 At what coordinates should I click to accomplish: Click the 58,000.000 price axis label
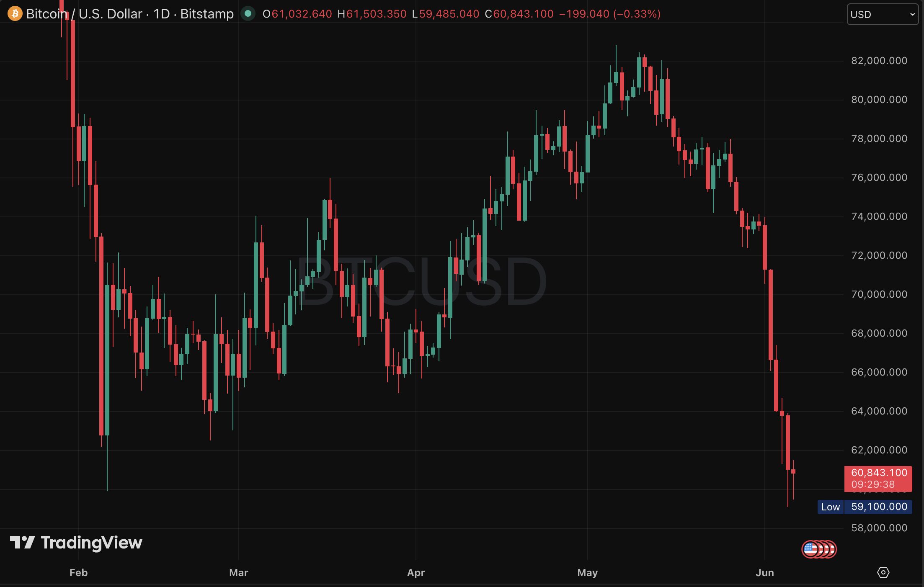click(x=879, y=528)
